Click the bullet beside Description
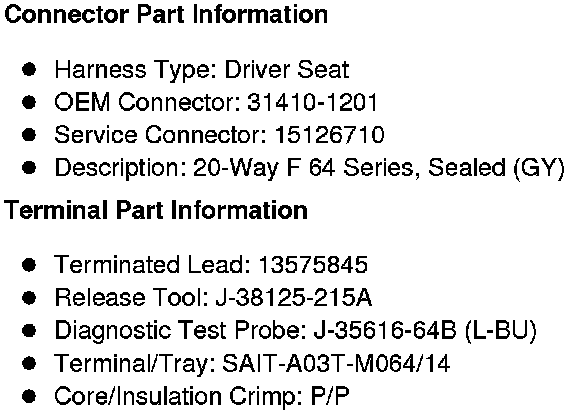The image size is (576, 416). click(x=29, y=168)
